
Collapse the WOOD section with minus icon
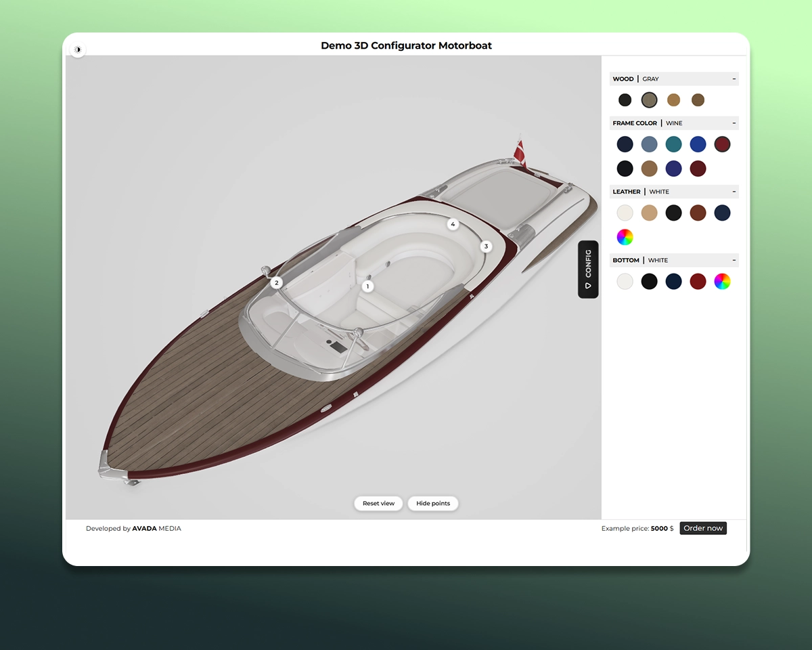point(734,79)
